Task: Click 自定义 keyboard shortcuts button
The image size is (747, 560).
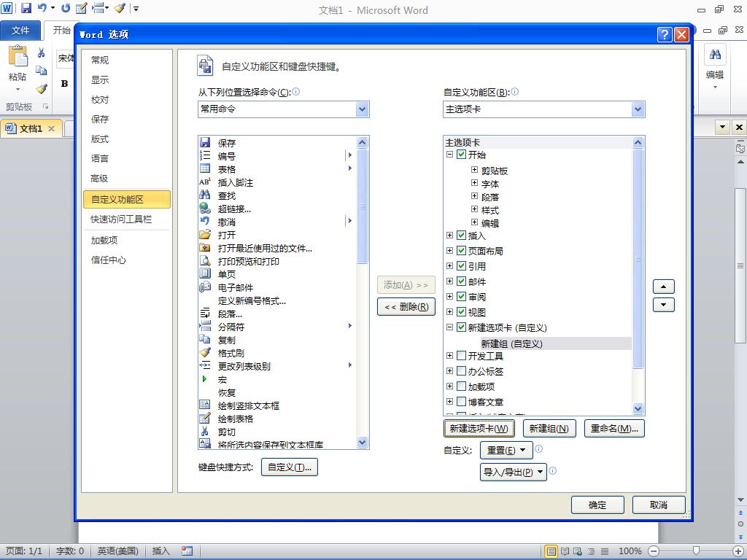Action: 289,467
